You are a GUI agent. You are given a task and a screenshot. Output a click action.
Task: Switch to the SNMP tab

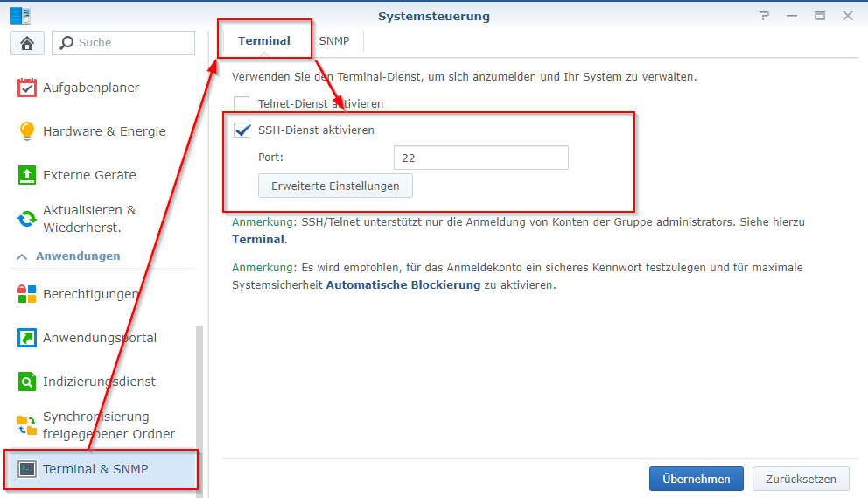(333, 41)
